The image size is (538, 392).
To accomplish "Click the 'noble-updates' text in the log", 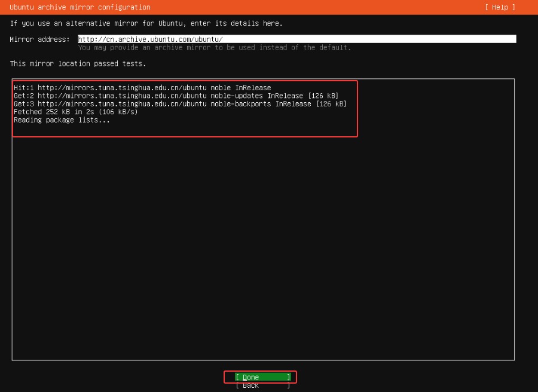I will (237, 96).
